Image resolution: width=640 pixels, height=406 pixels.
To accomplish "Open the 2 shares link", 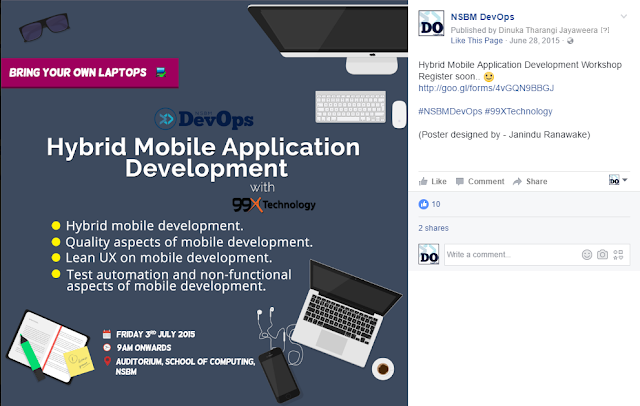I will click(x=433, y=228).
